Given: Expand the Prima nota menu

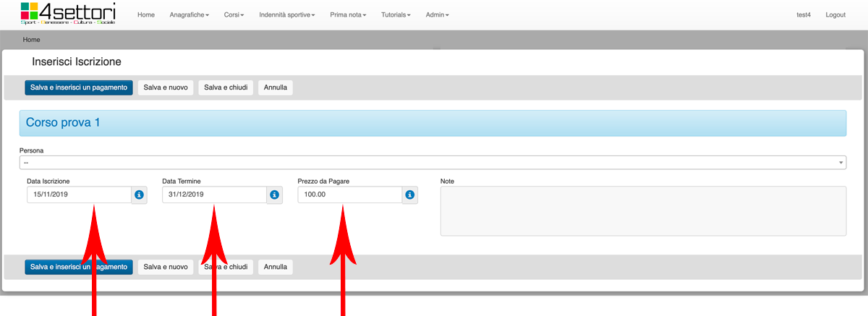Looking at the screenshot, I should [347, 14].
